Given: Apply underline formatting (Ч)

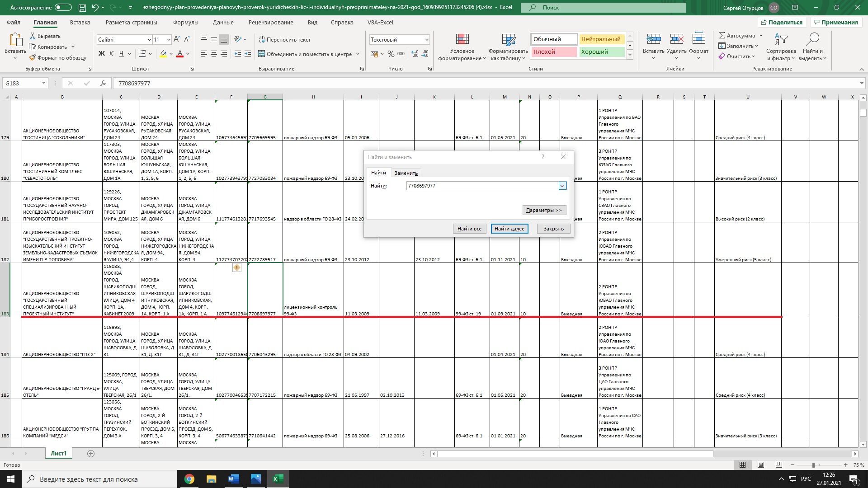Looking at the screenshot, I should click(x=121, y=54).
